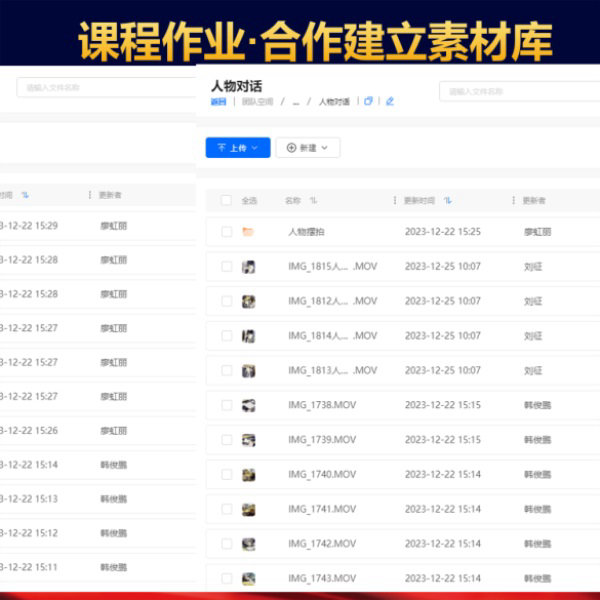
Task: Click the copy icon beside the 人物对话 breadcrumb
Action: [x=369, y=101]
